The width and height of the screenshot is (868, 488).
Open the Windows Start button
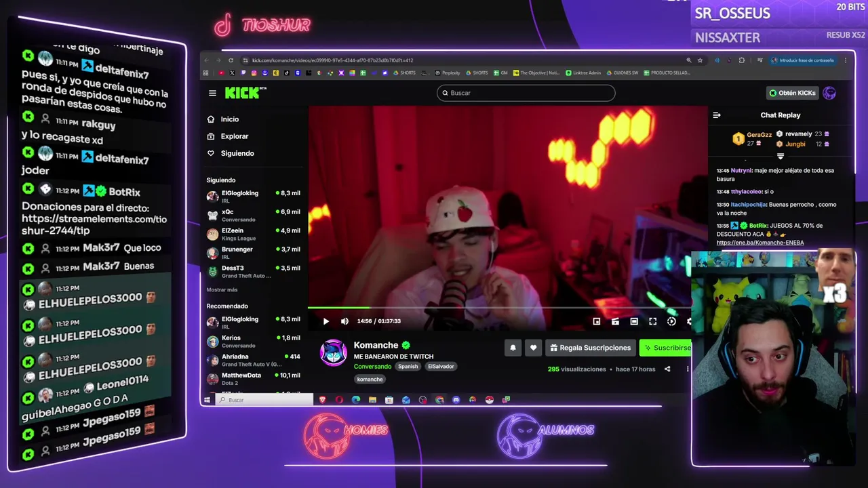(x=207, y=400)
